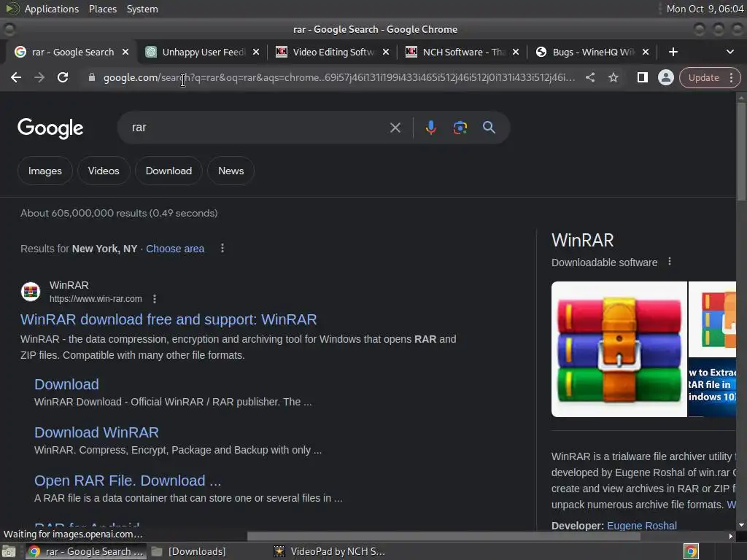The height and width of the screenshot is (560, 747).
Task: Clear the search box text
Action: point(395,128)
